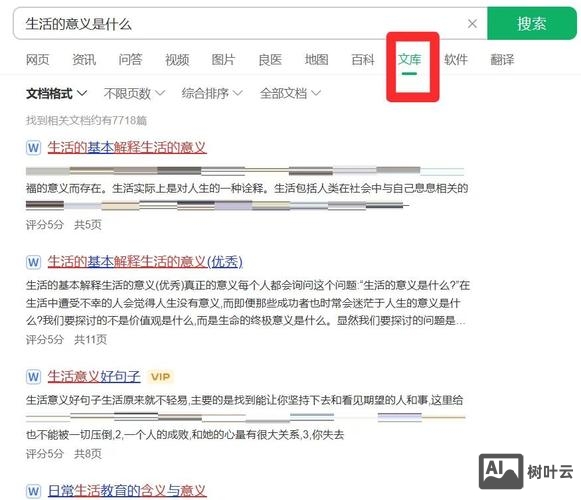The image size is (581, 500).
Task: Go to the 百科 tab
Action: (x=363, y=59)
